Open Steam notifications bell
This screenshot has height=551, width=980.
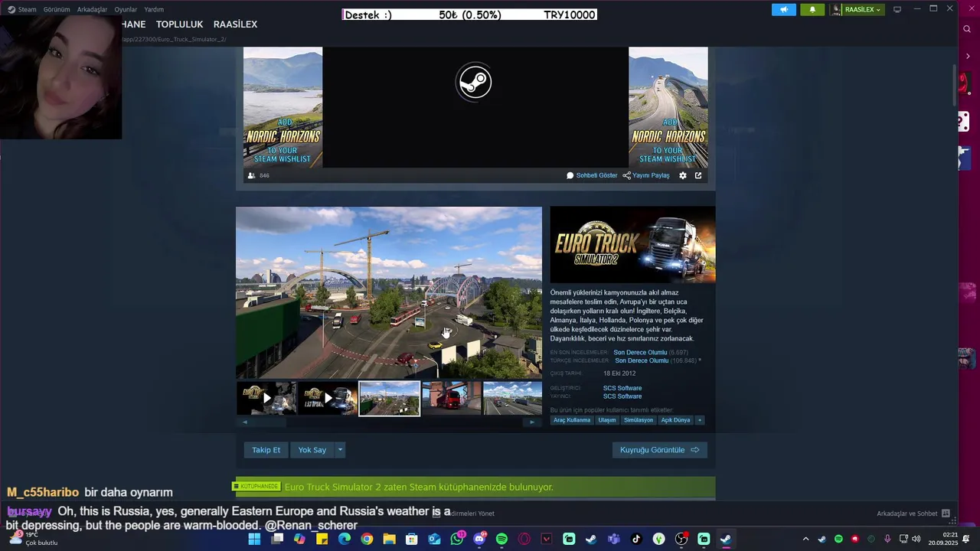812,9
